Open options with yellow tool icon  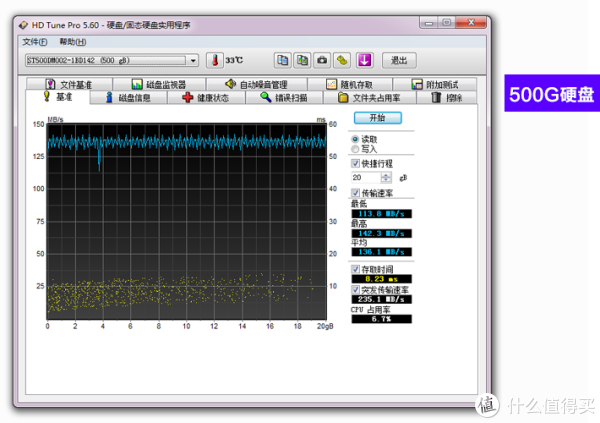pos(342,60)
